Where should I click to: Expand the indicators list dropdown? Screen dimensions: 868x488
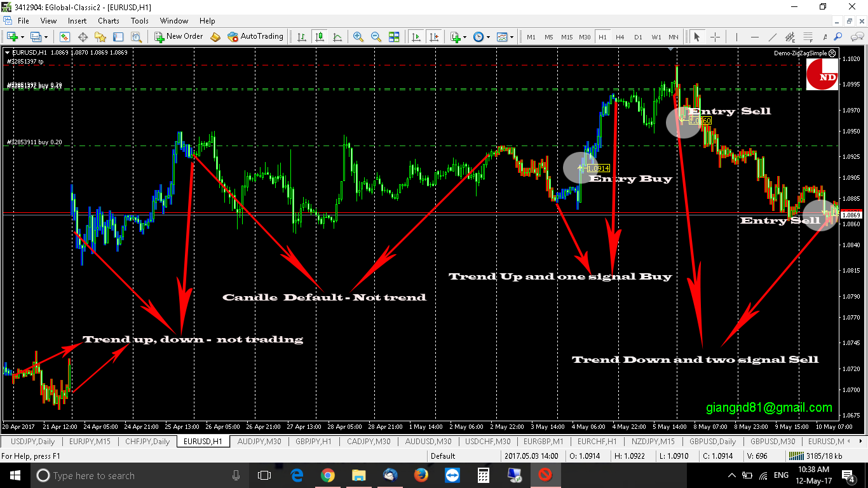coord(465,37)
